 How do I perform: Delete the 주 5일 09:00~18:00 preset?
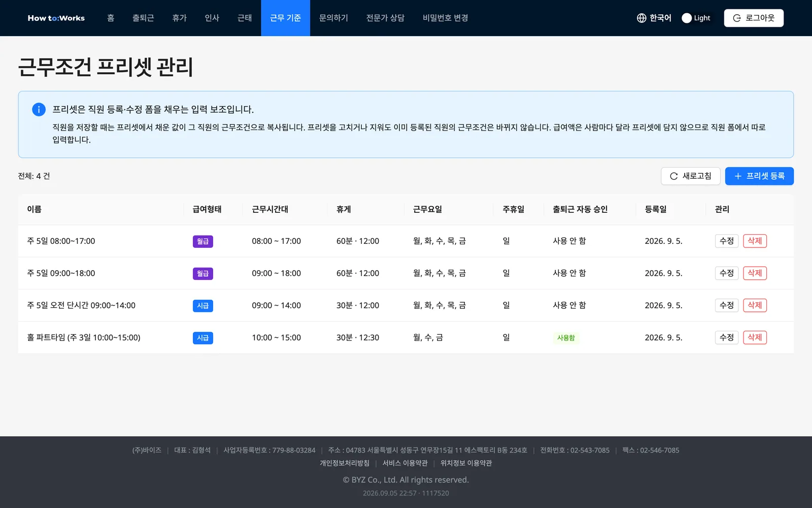tap(755, 273)
